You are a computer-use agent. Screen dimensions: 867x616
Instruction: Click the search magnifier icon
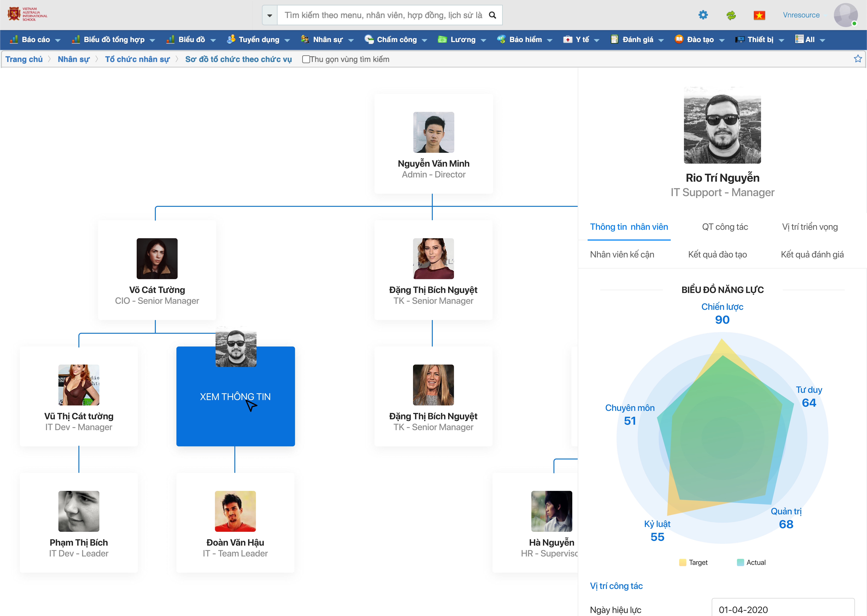(492, 15)
